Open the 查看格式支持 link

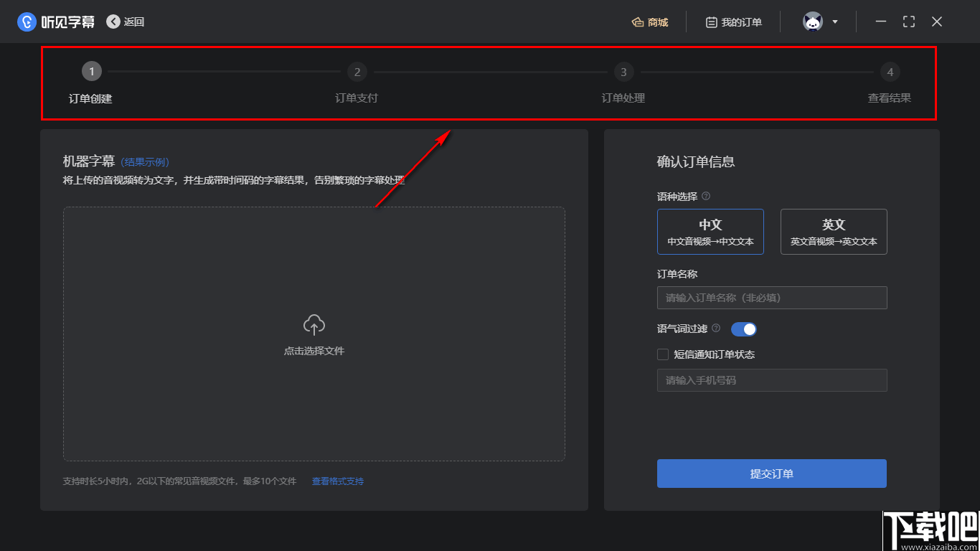(x=337, y=481)
